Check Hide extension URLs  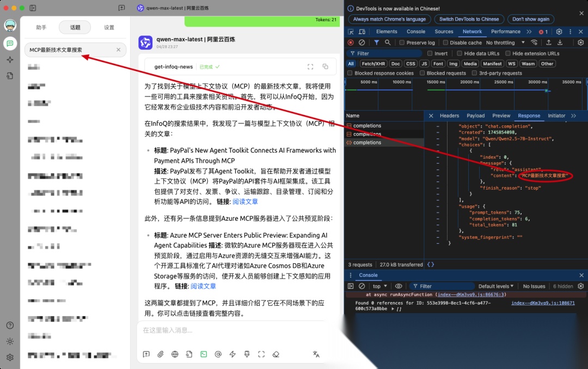coord(508,53)
